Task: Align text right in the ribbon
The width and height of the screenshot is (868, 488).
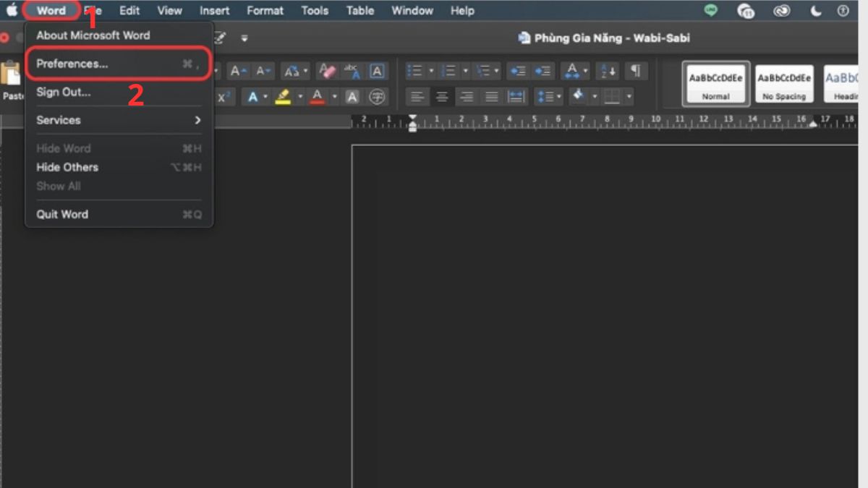Action: tap(467, 97)
